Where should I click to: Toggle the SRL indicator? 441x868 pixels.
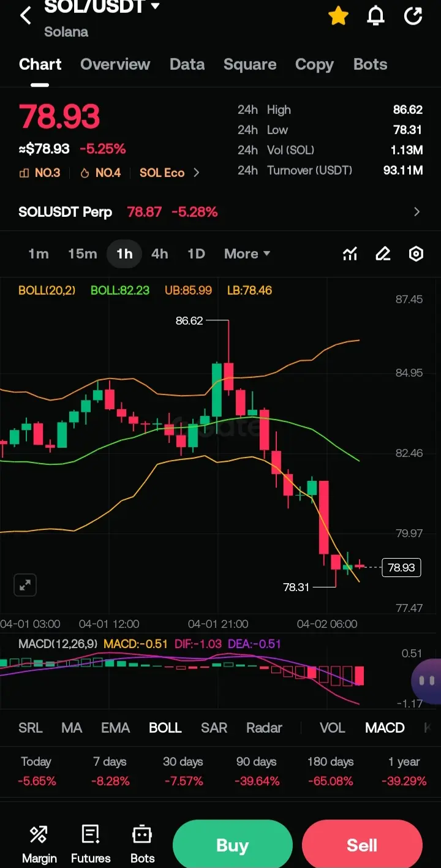coord(31,728)
